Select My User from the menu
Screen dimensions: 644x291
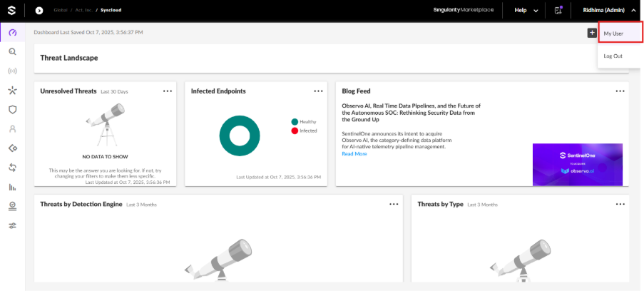tap(620, 34)
